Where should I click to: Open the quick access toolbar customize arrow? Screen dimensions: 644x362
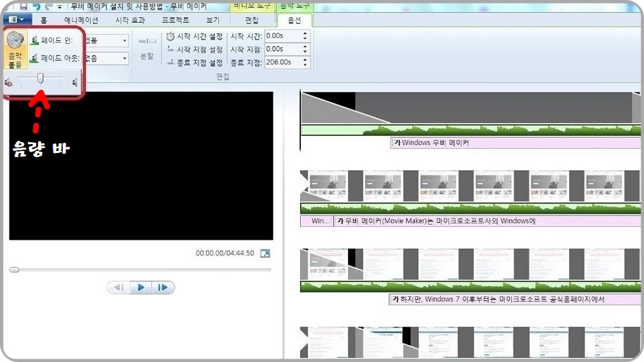pos(60,7)
